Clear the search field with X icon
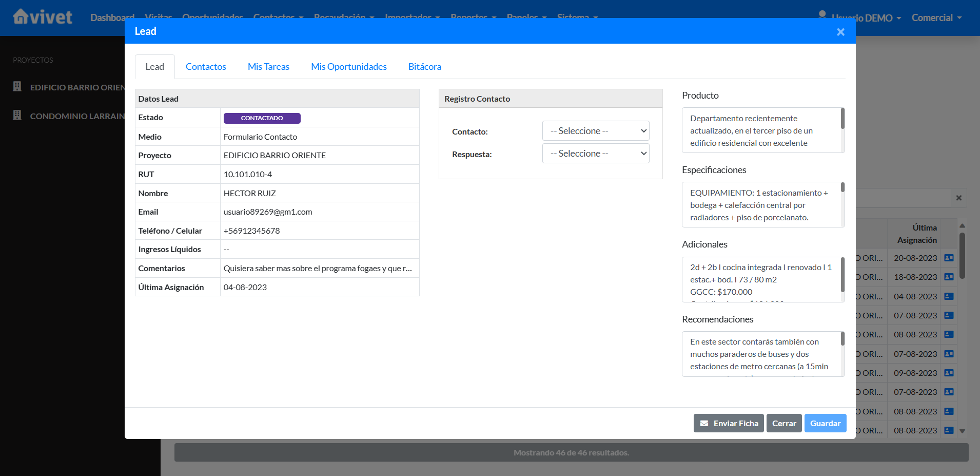This screenshot has width=980, height=476. coord(958,198)
